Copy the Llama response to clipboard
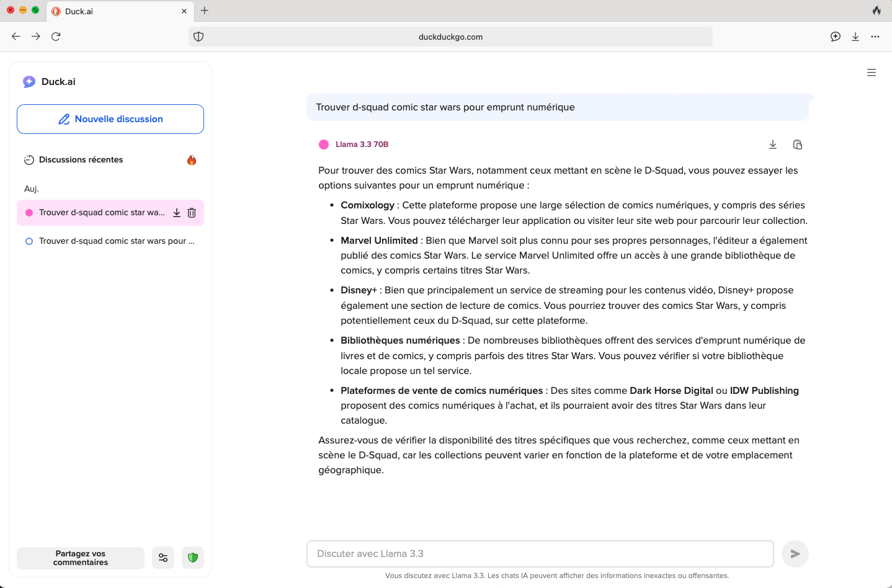Viewport: 892px width, 588px height. coord(798,145)
